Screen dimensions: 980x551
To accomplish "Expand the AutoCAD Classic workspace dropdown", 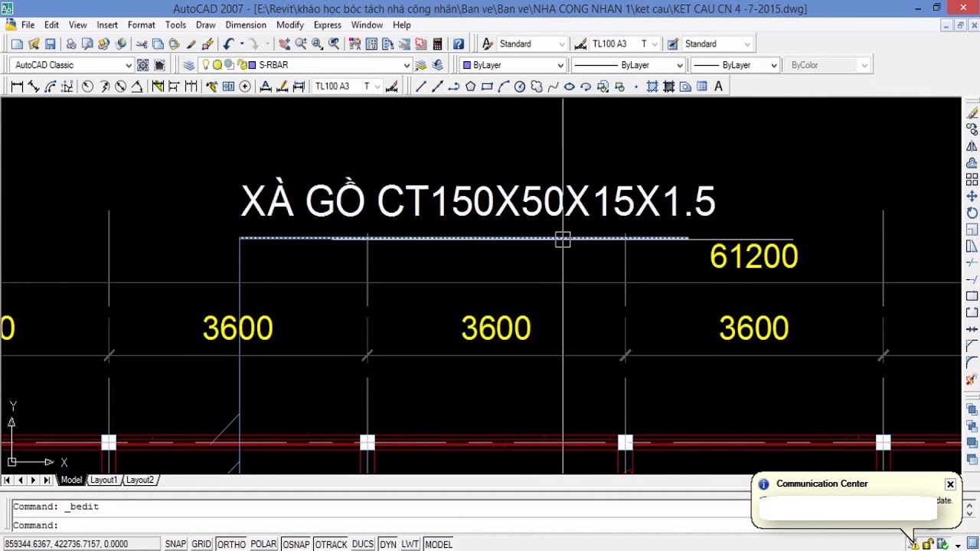I will [129, 65].
